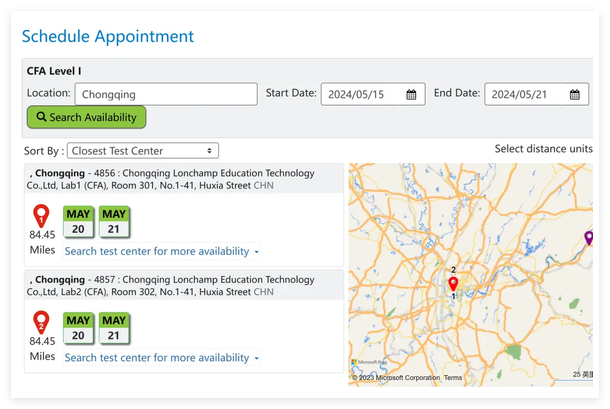Screen dimensions: 610x409
Task: Open the End Date calendar icon
Action: [575, 95]
